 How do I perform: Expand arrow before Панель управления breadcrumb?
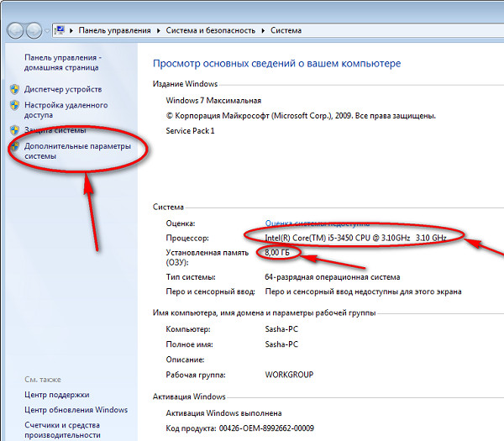pos(71,30)
